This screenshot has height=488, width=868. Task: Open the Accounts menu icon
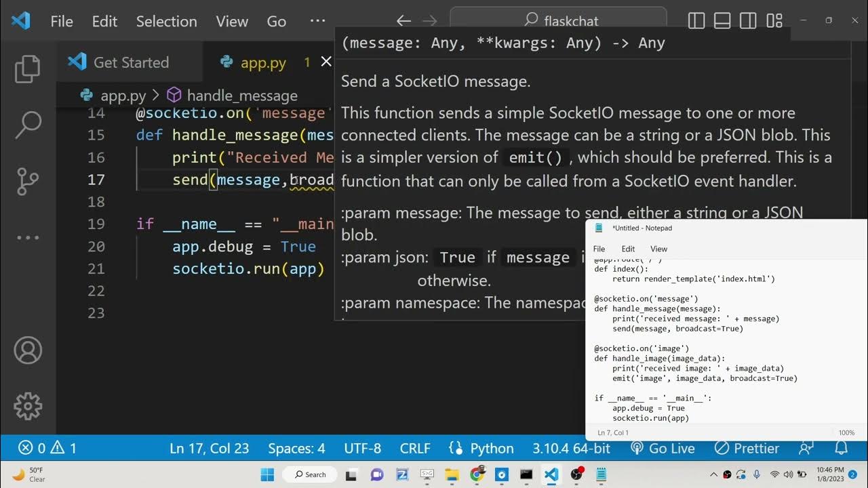28,350
